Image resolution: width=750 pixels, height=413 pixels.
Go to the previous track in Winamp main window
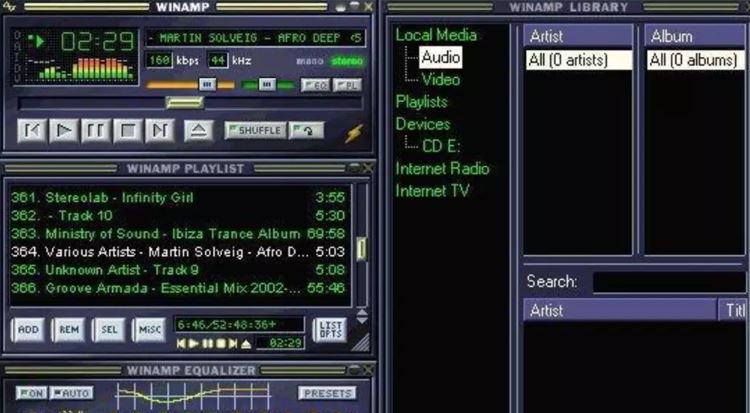[32, 130]
